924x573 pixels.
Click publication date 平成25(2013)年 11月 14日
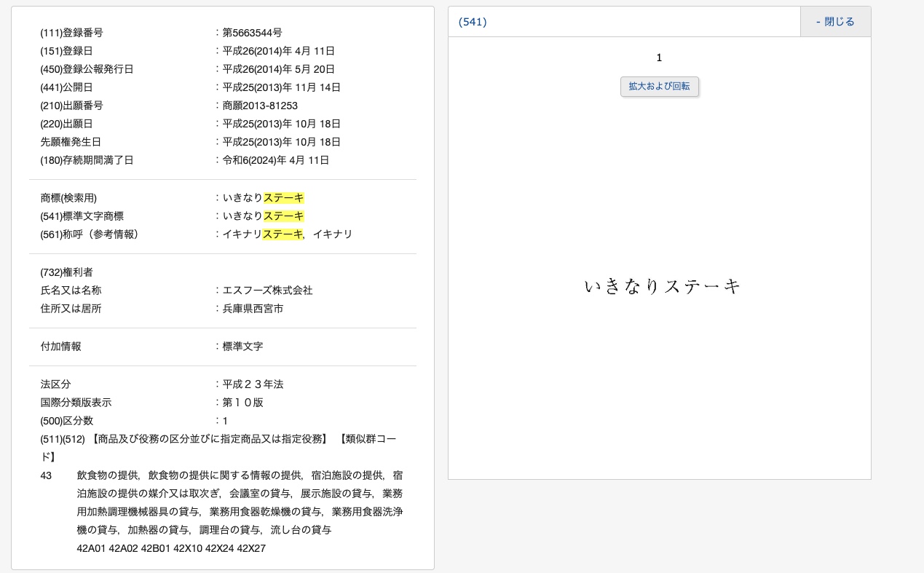281,87
